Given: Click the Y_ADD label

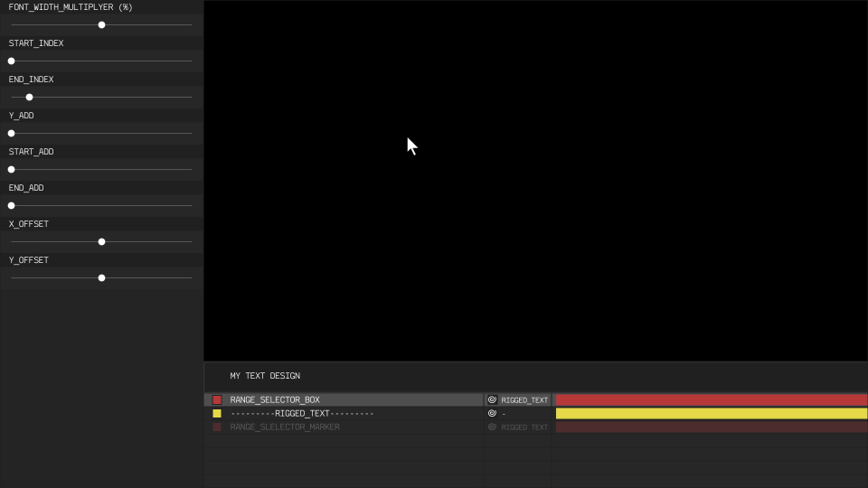Looking at the screenshot, I should 21,115.
